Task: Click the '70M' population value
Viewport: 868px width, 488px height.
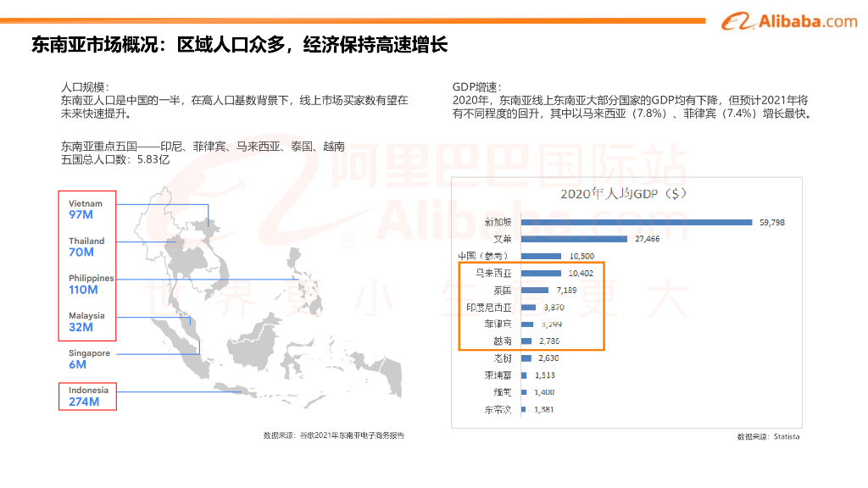Action: coord(81,252)
